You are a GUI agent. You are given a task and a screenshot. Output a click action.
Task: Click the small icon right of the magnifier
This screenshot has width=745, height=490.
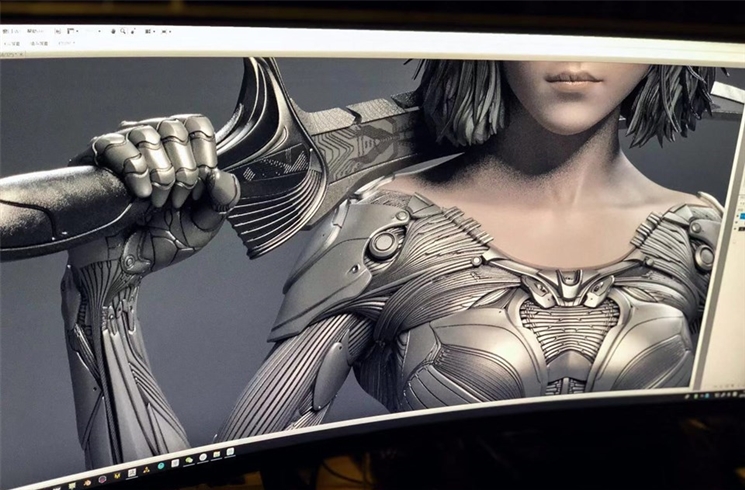132,32
